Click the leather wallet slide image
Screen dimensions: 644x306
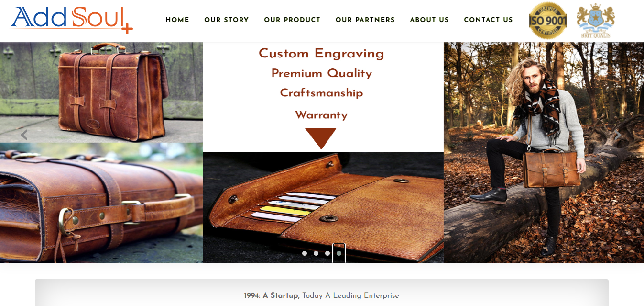pos(323,207)
